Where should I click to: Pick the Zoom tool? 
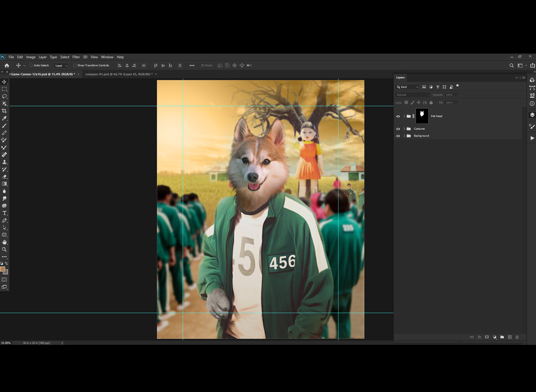5,249
